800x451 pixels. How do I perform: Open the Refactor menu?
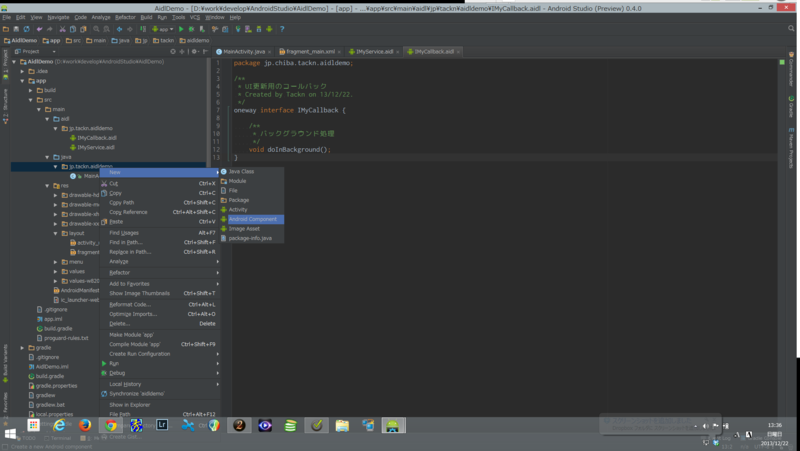[x=125, y=17]
